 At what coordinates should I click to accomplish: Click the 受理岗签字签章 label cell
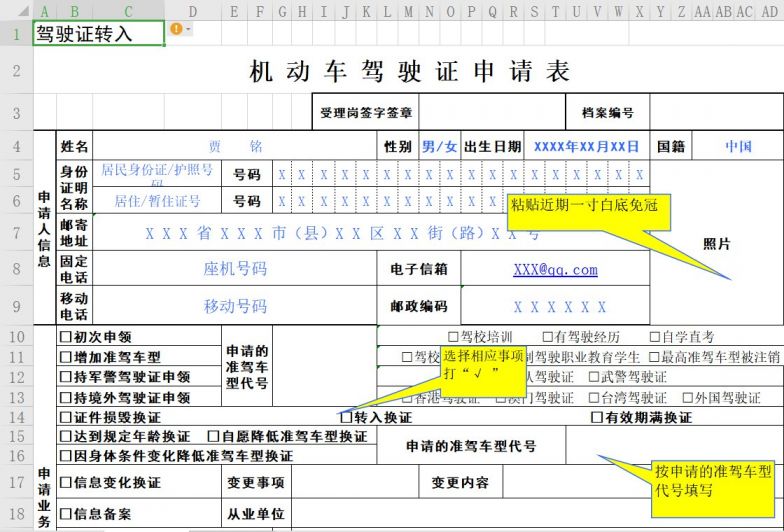coord(366,112)
